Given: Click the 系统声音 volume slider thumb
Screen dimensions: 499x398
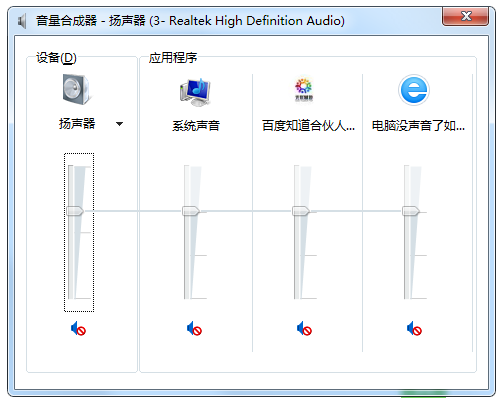Looking at the screenshot, I should [191, 211].
